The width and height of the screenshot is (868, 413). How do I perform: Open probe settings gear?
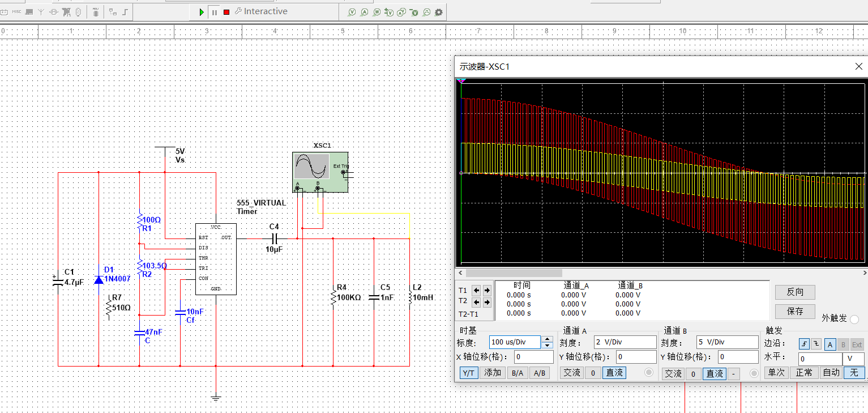tap(438, 12)
